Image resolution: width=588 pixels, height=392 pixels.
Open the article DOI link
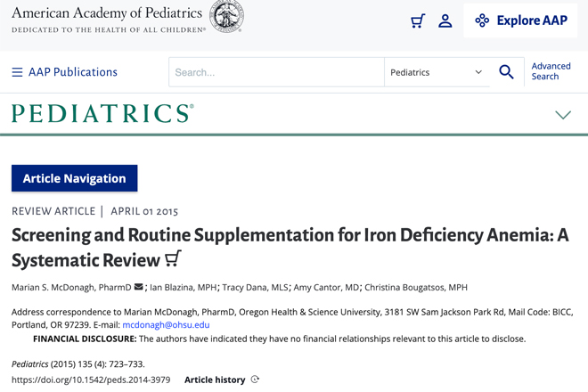(91, 380)
